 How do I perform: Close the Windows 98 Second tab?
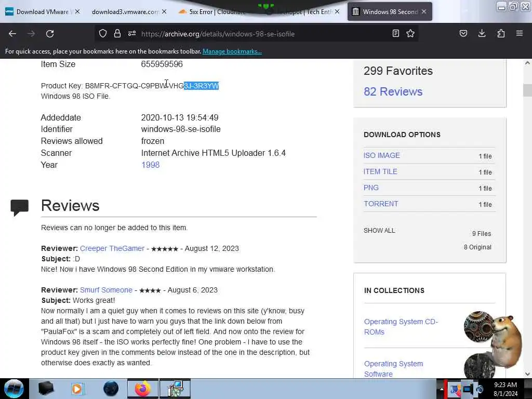pos(424,11)
